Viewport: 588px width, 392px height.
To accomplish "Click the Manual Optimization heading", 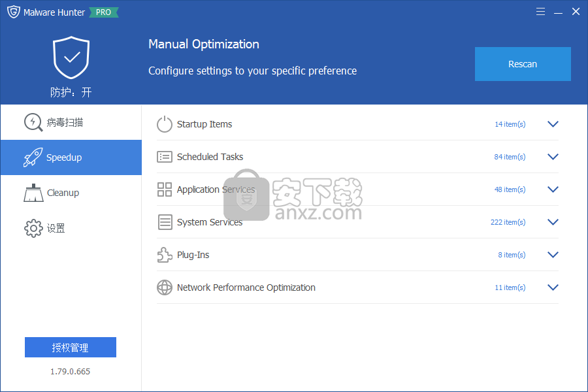I will 204,44.
